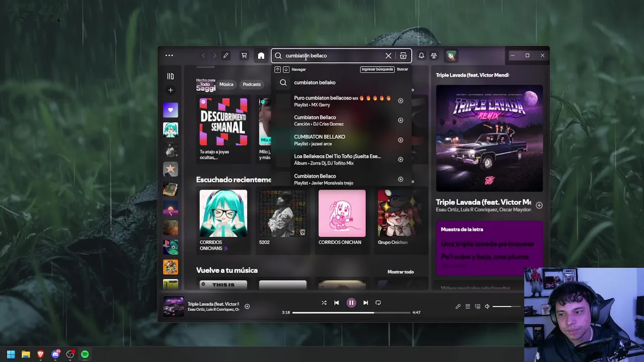Mute with the speaker icon
The width and height of the screenshot is (644, 362).
(487, 307)
